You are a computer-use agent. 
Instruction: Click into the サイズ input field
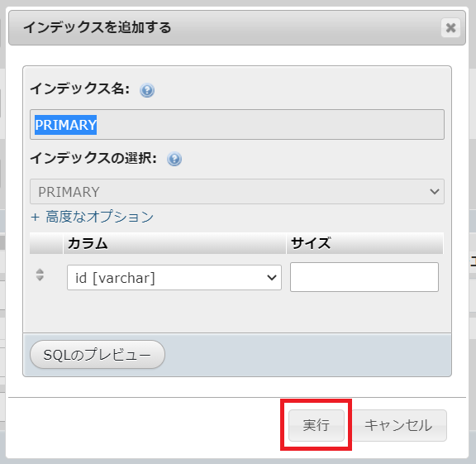click(x=364, y=277)
